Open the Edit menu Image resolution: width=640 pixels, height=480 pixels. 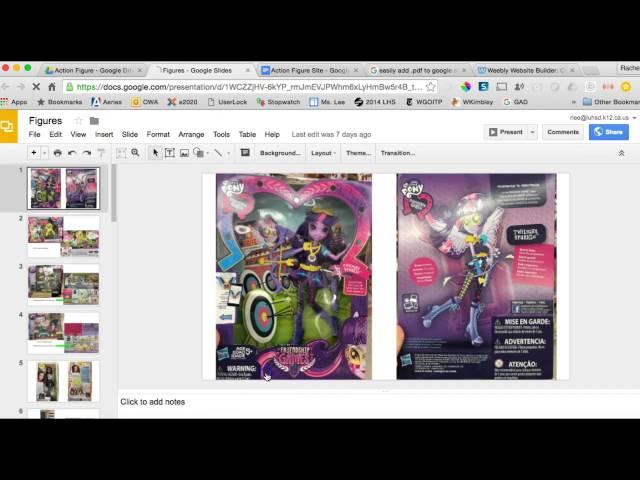[x=56, y=134]
